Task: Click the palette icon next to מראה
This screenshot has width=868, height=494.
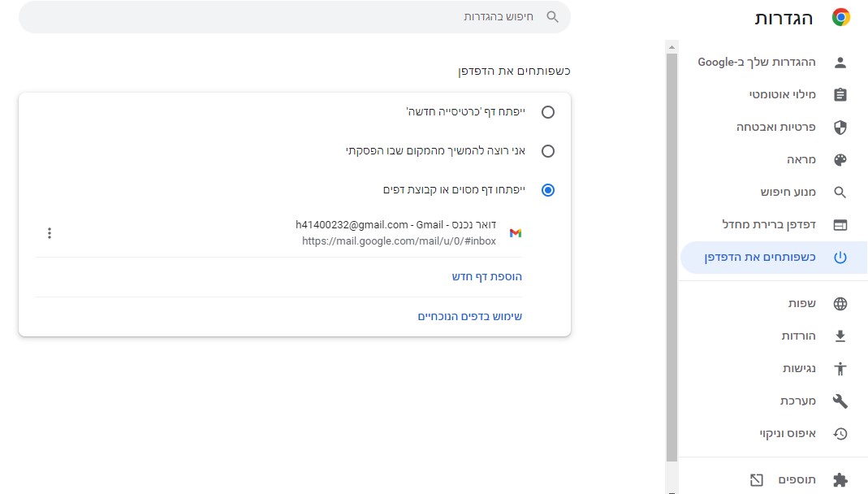Action: click(840, 159)
